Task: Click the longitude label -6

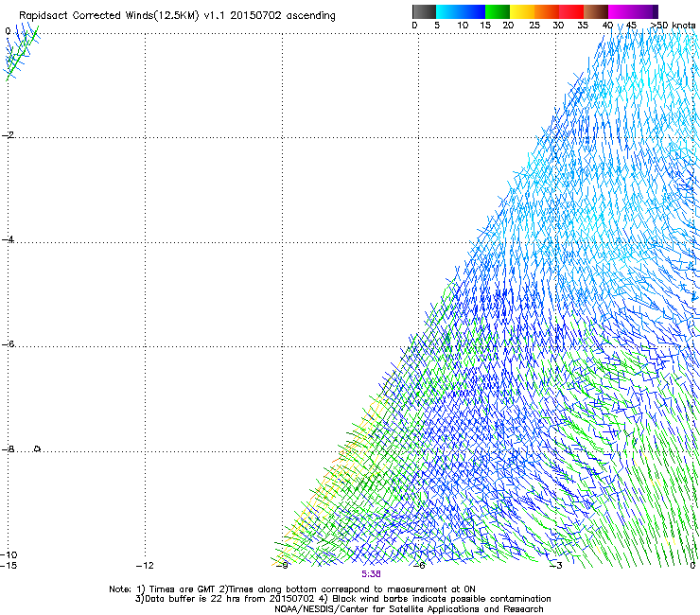Action: tap(418, 566)
